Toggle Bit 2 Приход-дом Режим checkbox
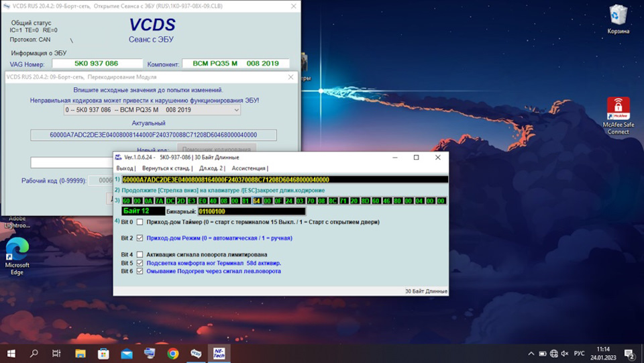The width and height of the screenshot is (644, 363). pyautogui.click(x=140, y=238)
